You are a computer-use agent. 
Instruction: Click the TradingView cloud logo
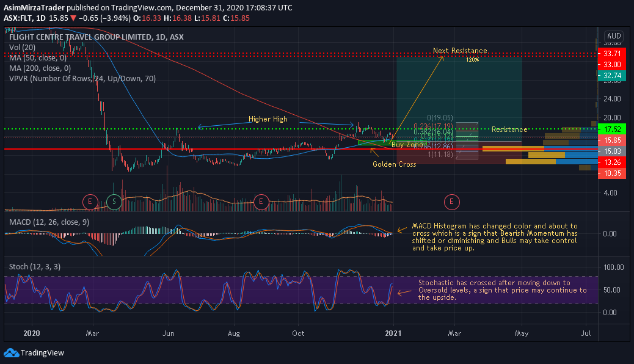click(x=12, y=353)
